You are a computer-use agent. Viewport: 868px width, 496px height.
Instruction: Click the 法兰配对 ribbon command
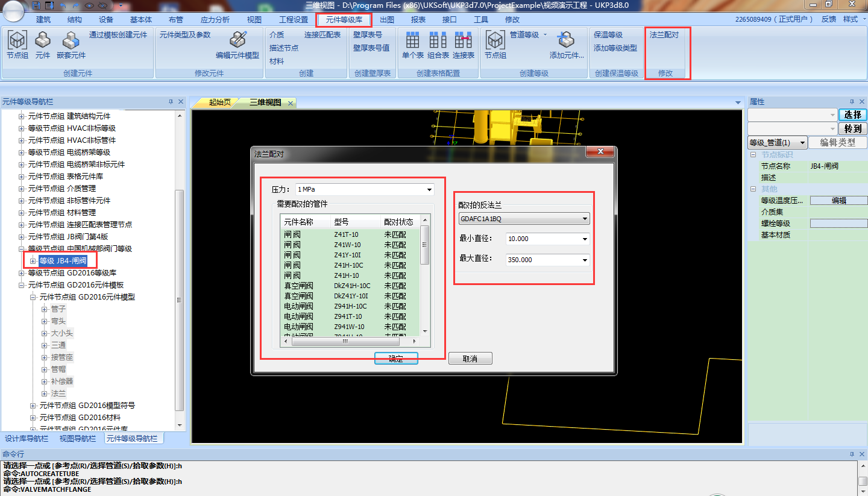tap(664, 35)
